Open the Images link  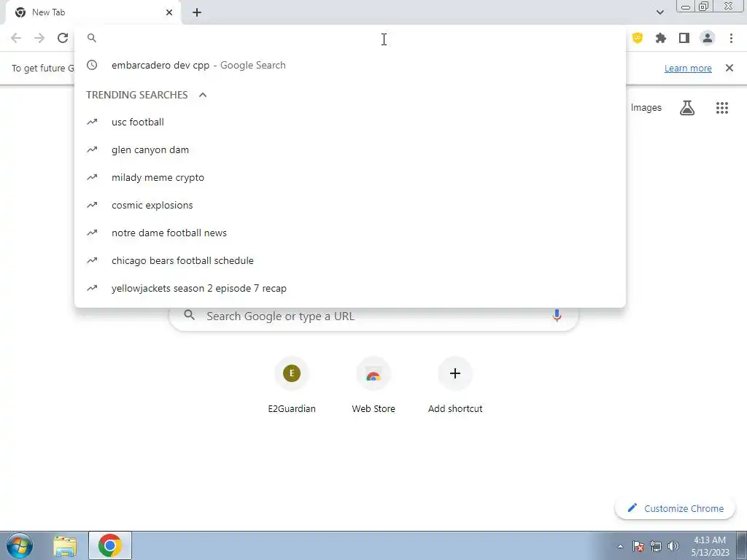[646, 108]
